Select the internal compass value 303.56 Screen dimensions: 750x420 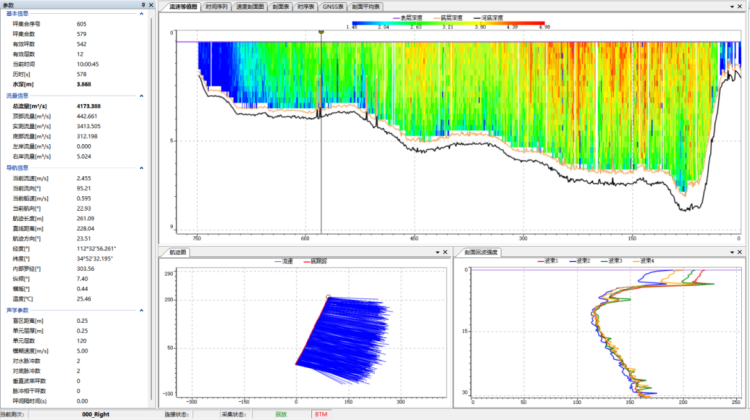pyautogui.click(x=86, y=269)
